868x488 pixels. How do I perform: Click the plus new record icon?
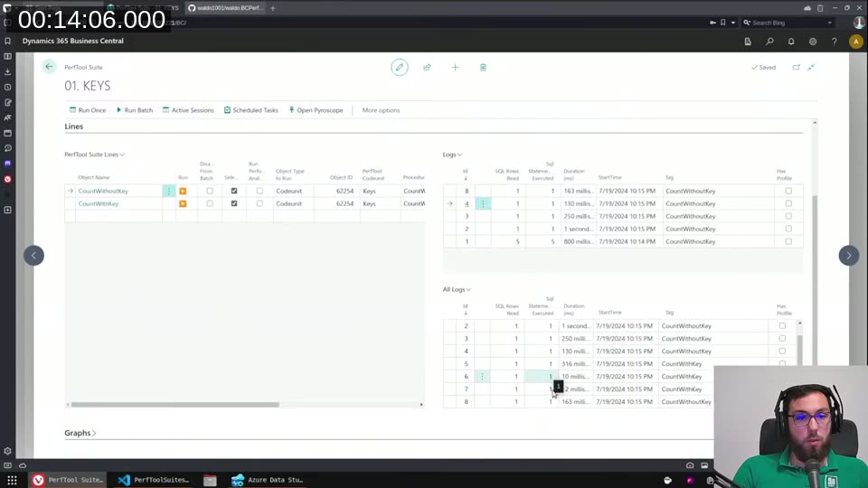click(x=455, y=68)
